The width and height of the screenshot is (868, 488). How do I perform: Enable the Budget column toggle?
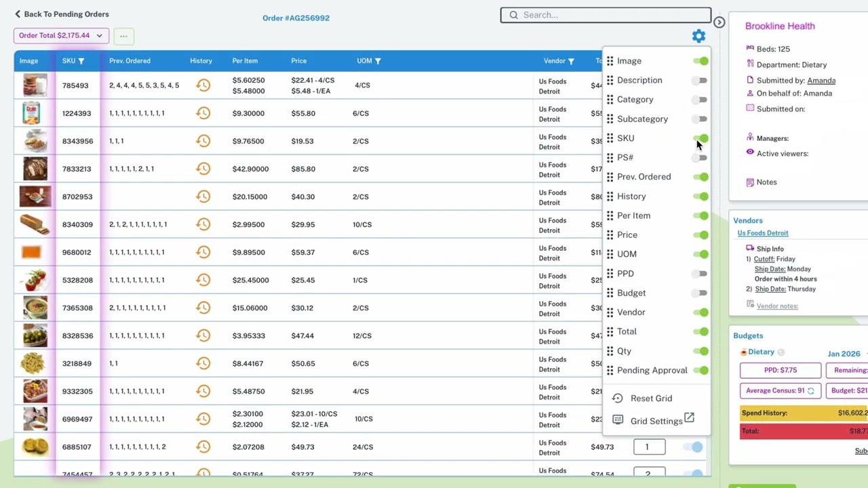tap(701, 293)
